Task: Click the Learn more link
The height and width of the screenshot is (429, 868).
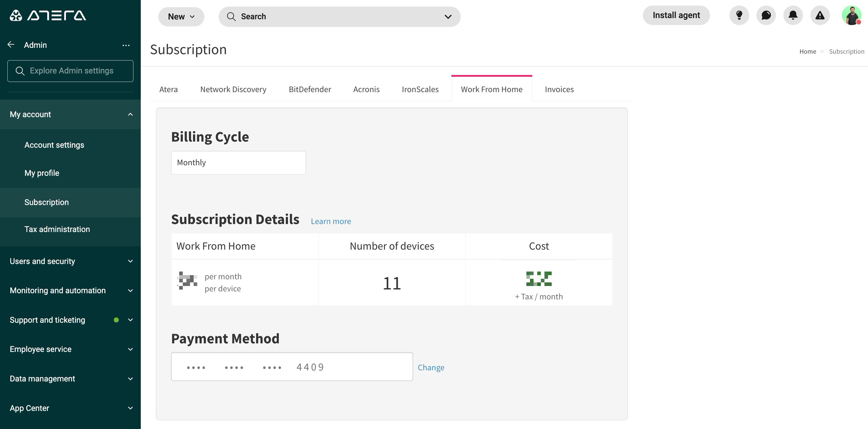Action: pos(331,221)
